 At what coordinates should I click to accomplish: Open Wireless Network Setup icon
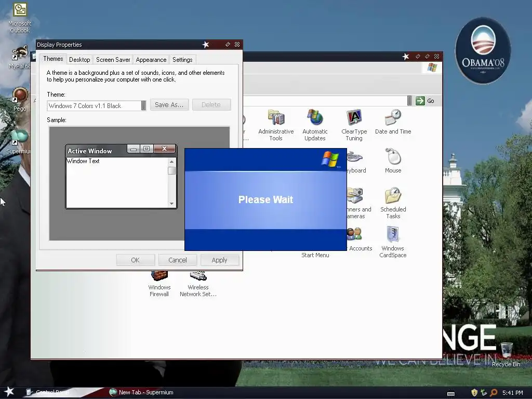click(198, 284)
